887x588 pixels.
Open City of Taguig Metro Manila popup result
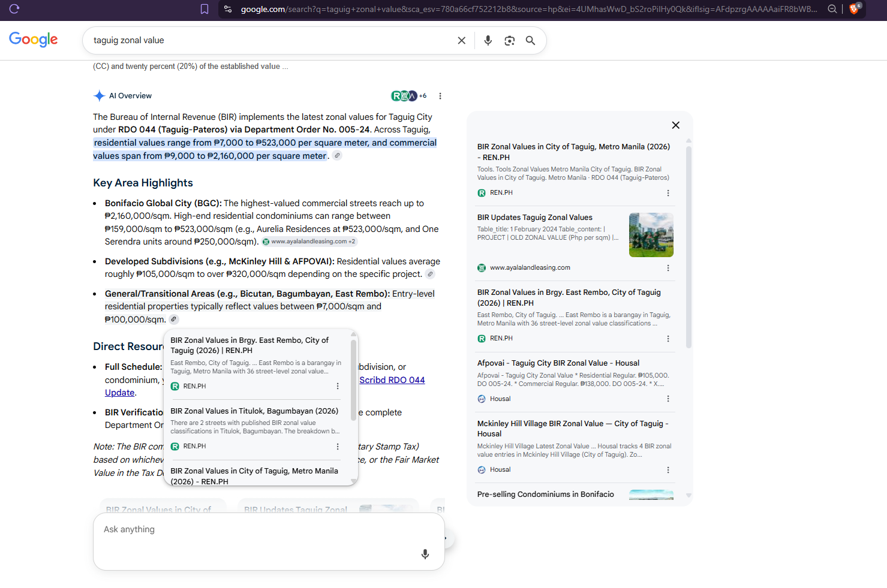pos(254,476)
